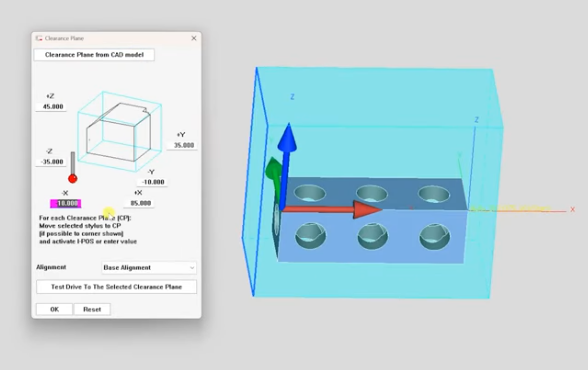588x370 pixels.
Task: Select the bottom-left hole on the part
Action: [310, 235]
